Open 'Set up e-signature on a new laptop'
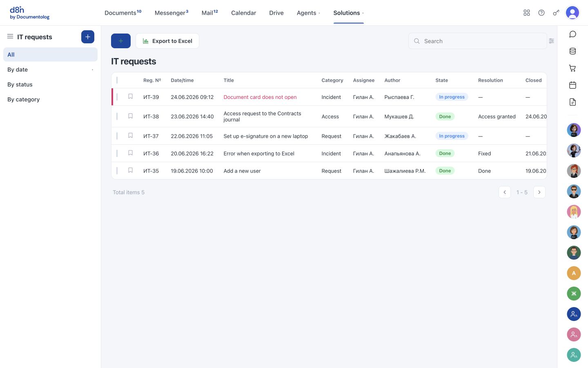The width and height of the screenshot is (588, 368). [x=266, y=136]
